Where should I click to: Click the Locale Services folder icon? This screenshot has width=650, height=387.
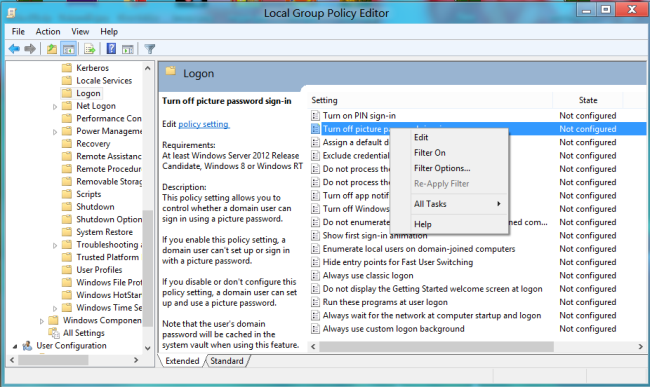pyautogui.click(x=67, y=80)
